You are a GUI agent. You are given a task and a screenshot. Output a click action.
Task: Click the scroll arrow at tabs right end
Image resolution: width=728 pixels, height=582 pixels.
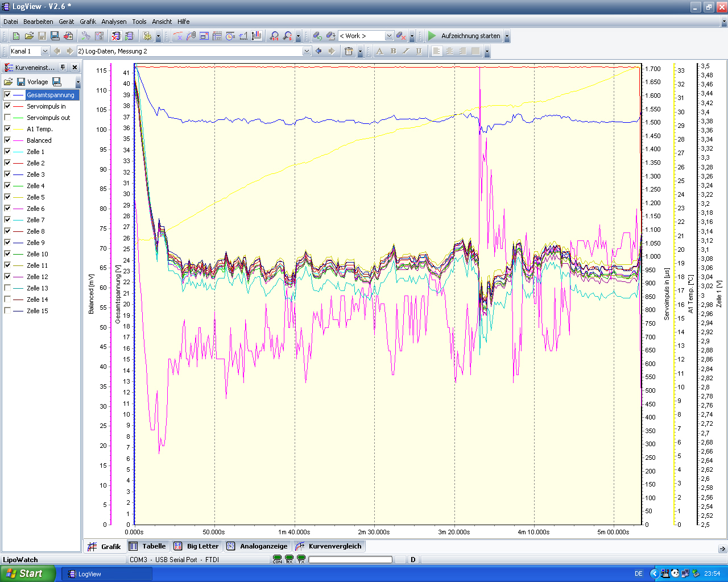pos(722,549)
